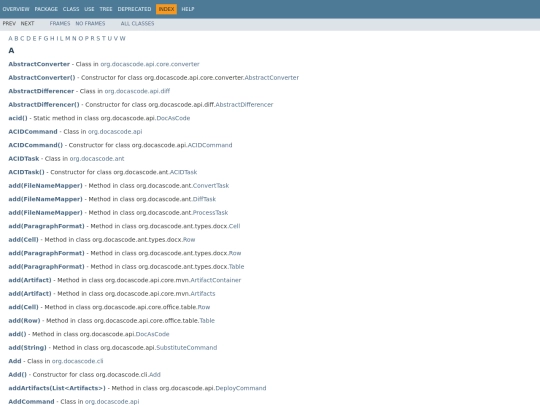Open the Artifacts class link
This screenshot has width=540, height=405.
pyautogui.click(x=202, y=293)
